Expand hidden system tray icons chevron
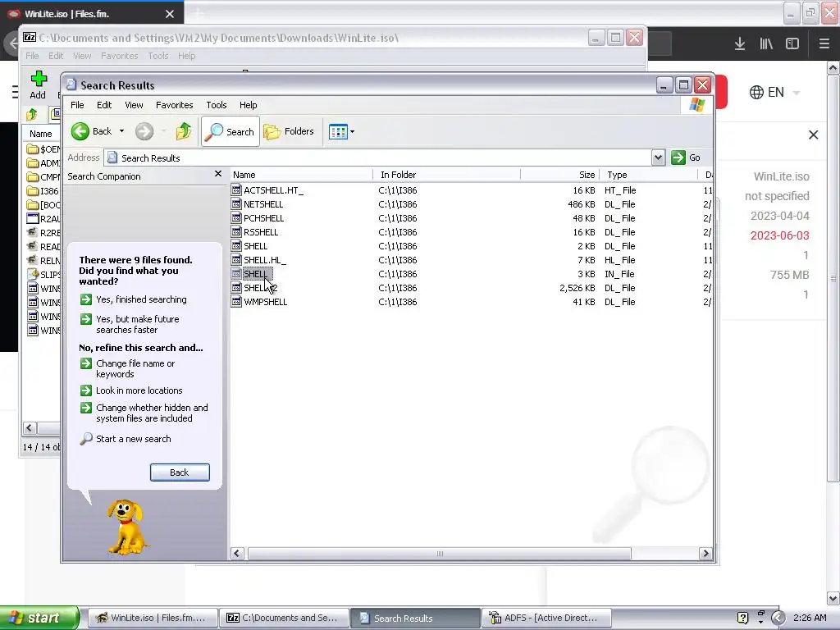Viewport: 840px width, 630px height. (x=778, y=619)
